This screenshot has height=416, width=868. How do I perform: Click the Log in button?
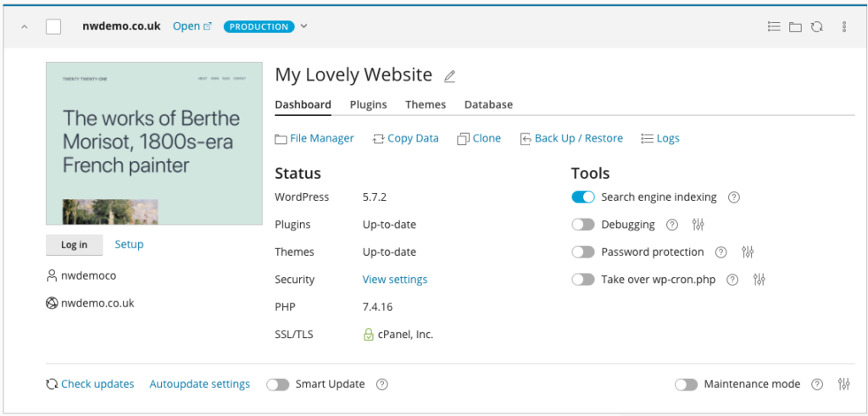[75, 245]
